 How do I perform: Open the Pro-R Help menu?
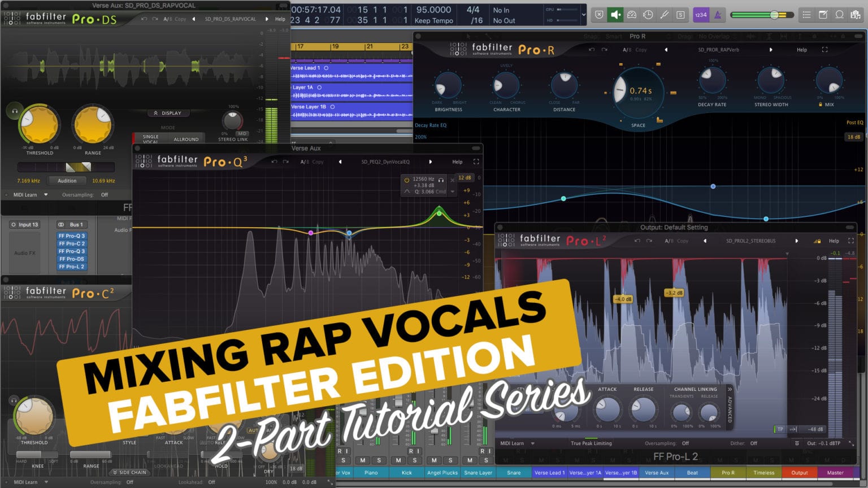[x=801, y=50]
